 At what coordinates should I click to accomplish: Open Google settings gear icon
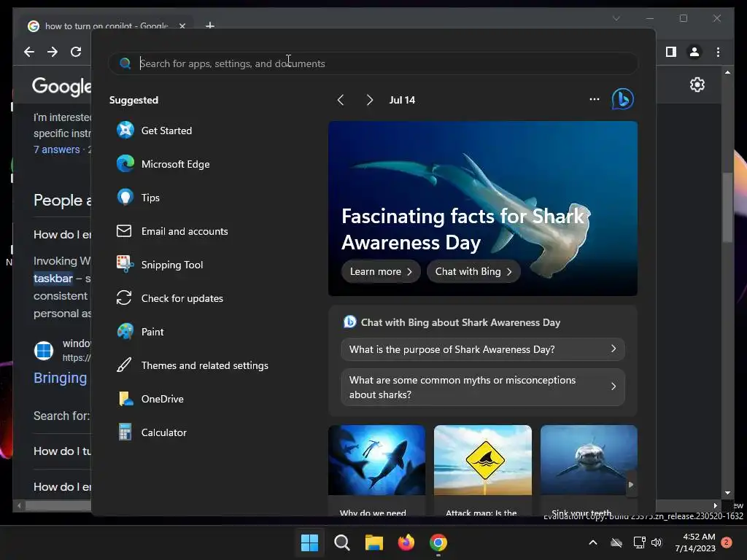[x=697, y=85]
